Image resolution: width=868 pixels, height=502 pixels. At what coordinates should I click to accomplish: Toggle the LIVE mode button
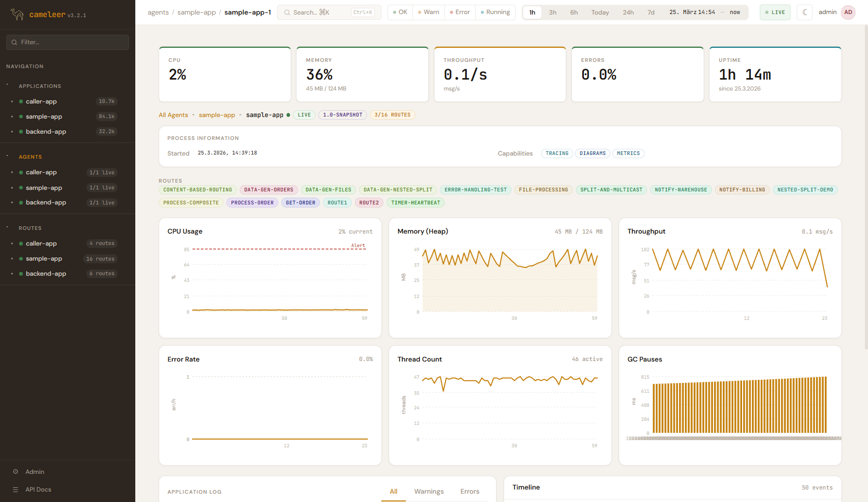774,12
